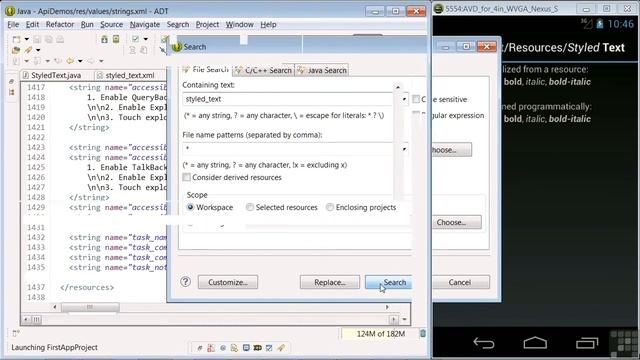Expand the lint check dropdown arrow
The width and height of the screenshot is (640, 360).
(x=146, y=39)
